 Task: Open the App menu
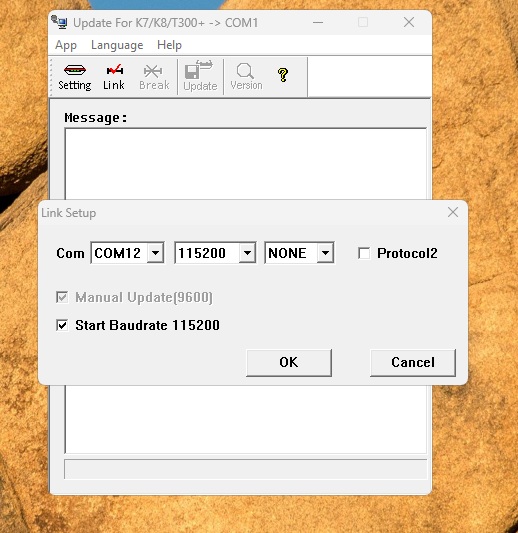pyautogui.click(x=66, y=45)
